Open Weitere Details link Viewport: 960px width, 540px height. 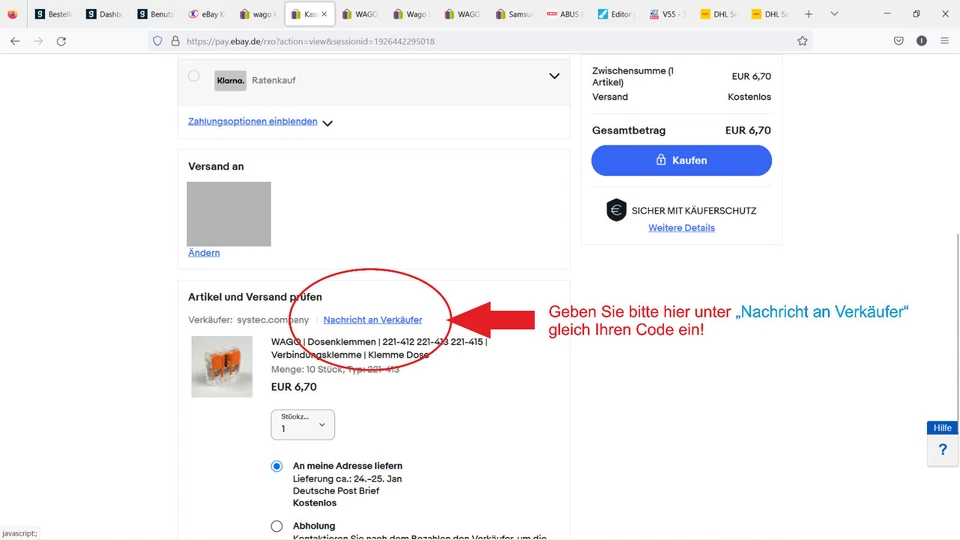681,228
